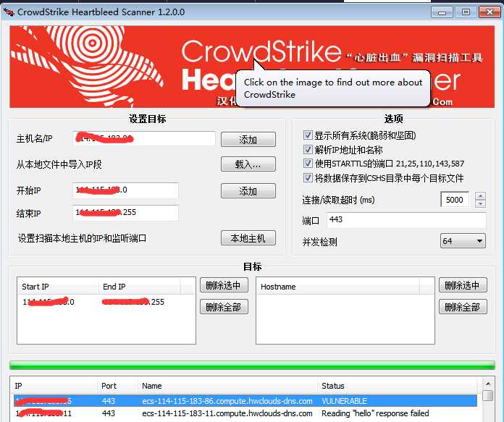Click the 端口 field containing 443

[x=406, y=220]
